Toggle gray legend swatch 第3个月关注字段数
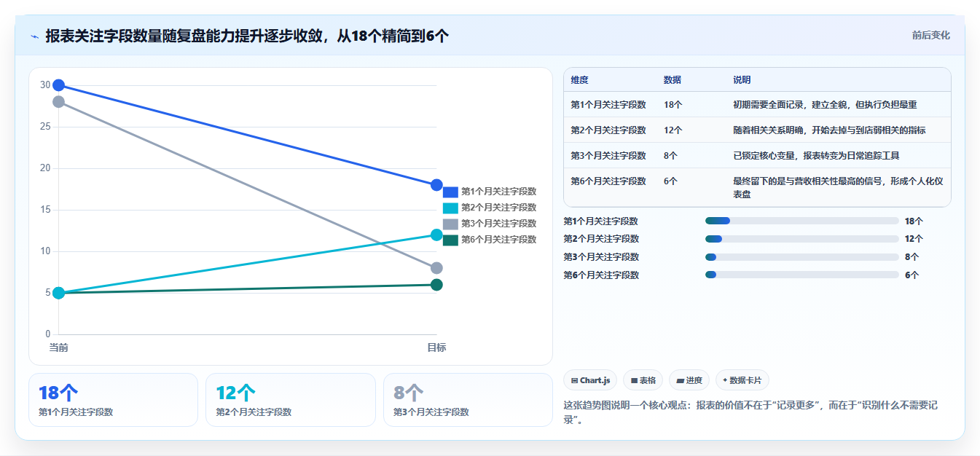Screen dimensions: 980x456 pos(450,224)
